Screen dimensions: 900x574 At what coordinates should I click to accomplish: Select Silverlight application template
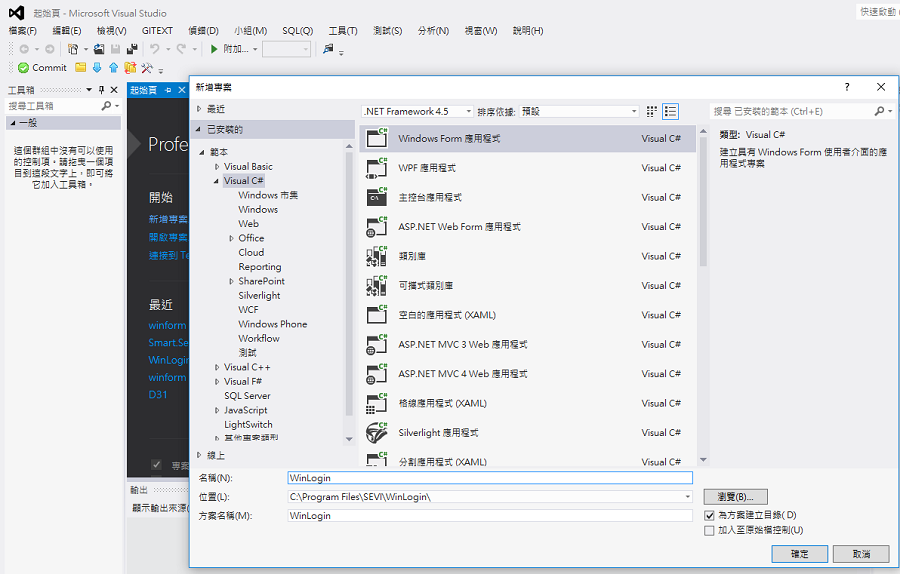[527, 433]
